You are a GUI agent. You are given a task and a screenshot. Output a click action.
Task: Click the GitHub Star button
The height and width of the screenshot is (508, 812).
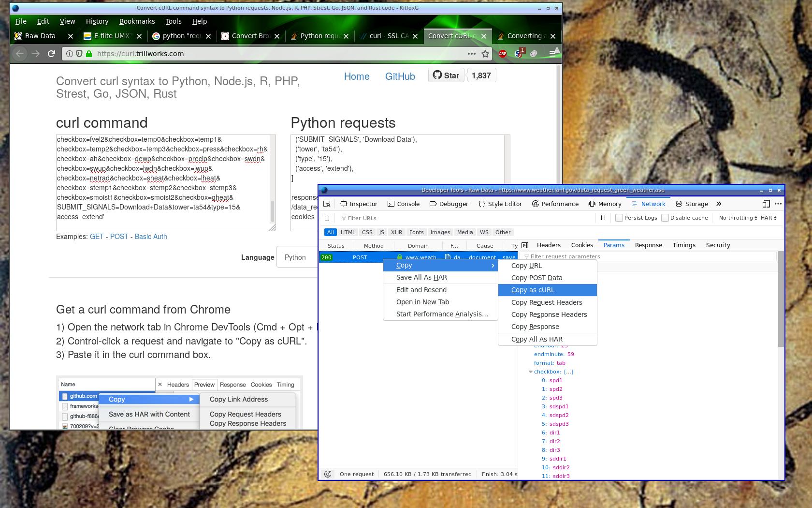click(x=446, y=75)
